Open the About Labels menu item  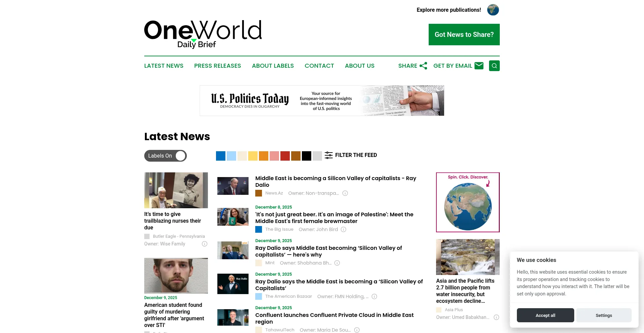coord(273,66)
